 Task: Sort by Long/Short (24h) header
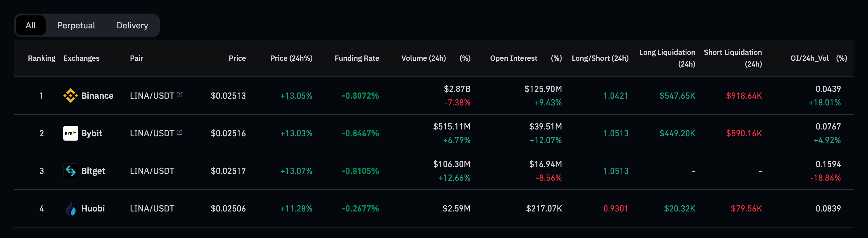click(x=600, y=58)
